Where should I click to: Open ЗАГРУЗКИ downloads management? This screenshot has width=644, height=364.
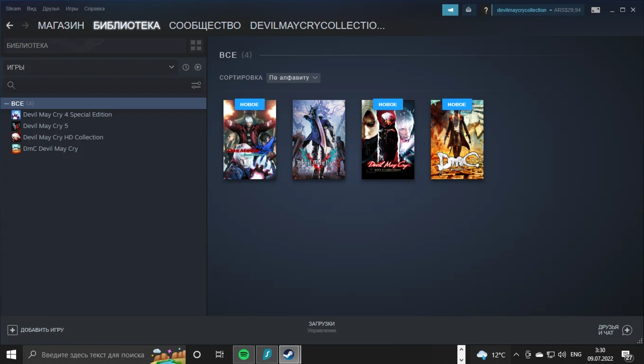[322, 327]
